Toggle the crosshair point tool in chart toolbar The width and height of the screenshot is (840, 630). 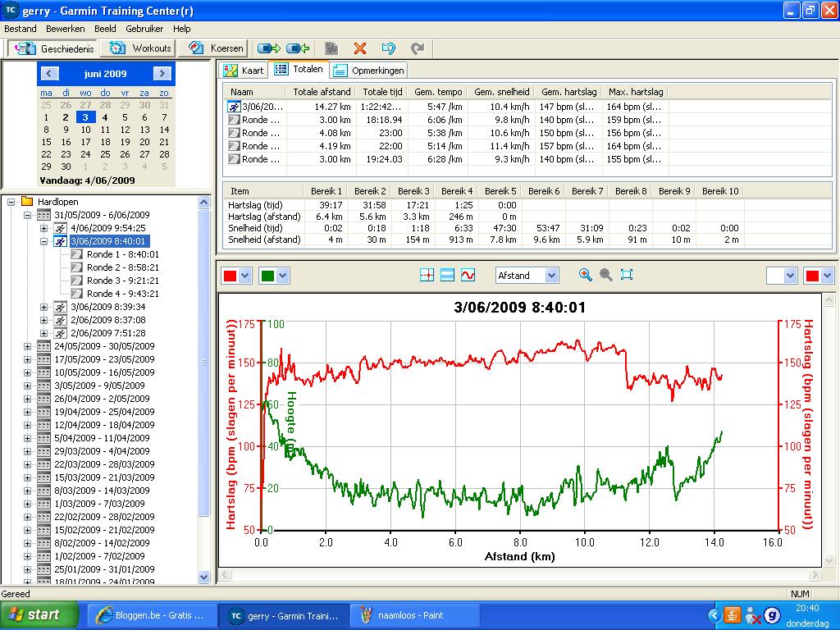pos(427,276)
